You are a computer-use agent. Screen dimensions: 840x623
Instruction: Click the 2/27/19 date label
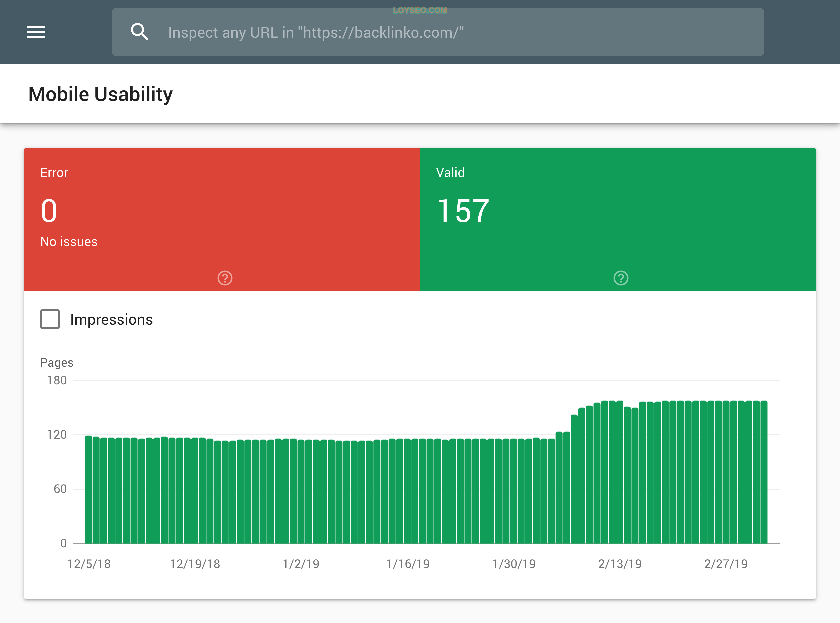(726, 564)
